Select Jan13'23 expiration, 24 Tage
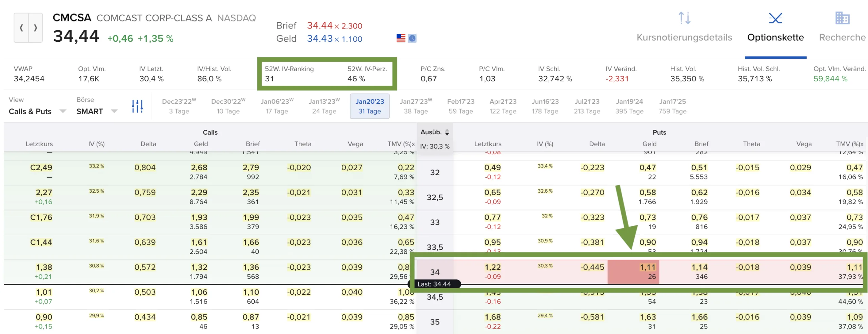 [x=324, y=106]
